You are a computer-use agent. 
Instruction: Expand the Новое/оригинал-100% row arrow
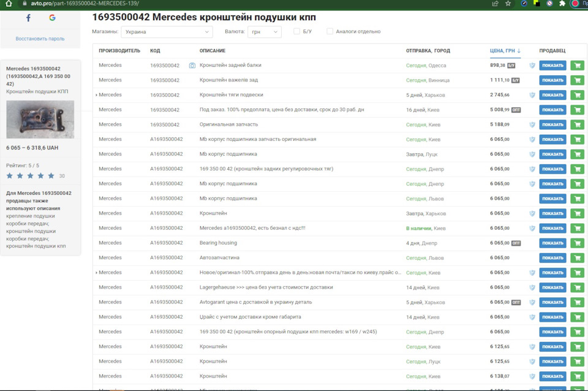(96, 273)
